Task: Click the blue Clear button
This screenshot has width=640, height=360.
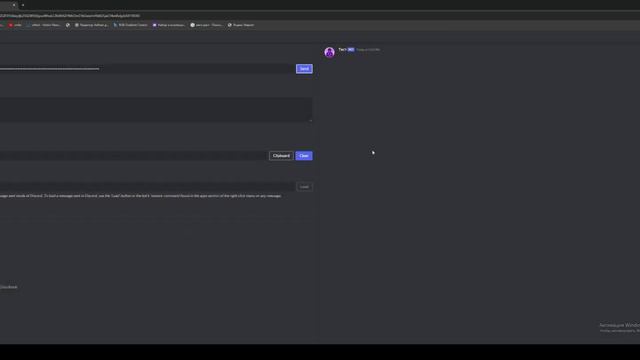Action: [x=304, y=156]
